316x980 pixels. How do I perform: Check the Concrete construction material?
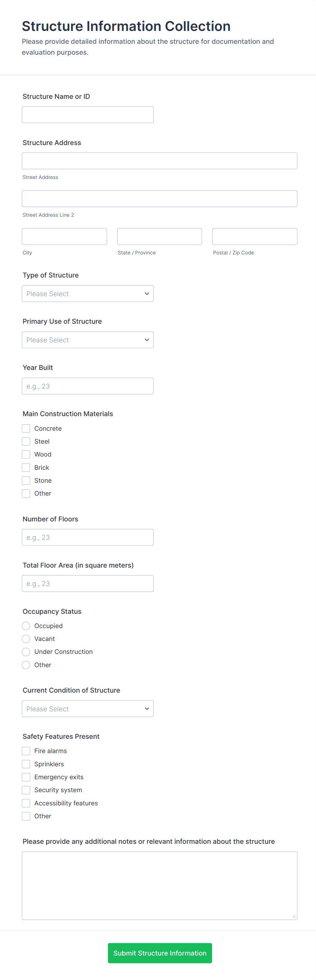26,428
